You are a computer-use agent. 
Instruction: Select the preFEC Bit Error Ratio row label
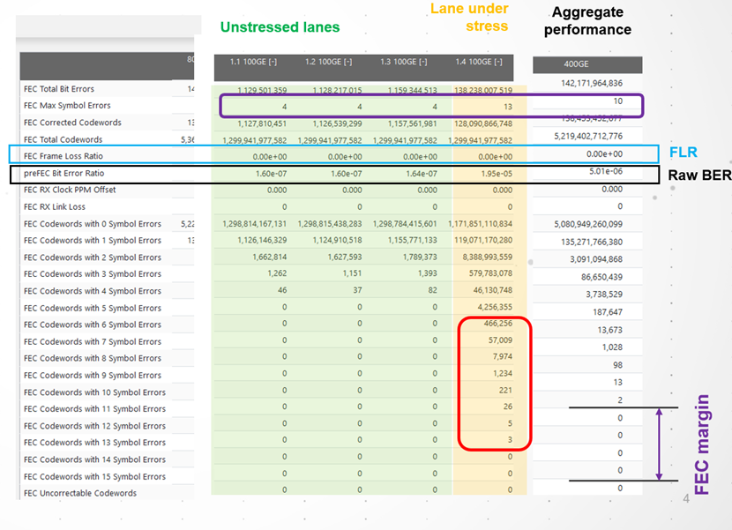64,173
